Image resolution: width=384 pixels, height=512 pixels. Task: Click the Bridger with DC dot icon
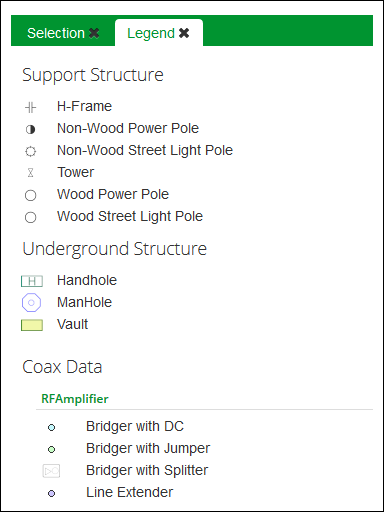51,427
